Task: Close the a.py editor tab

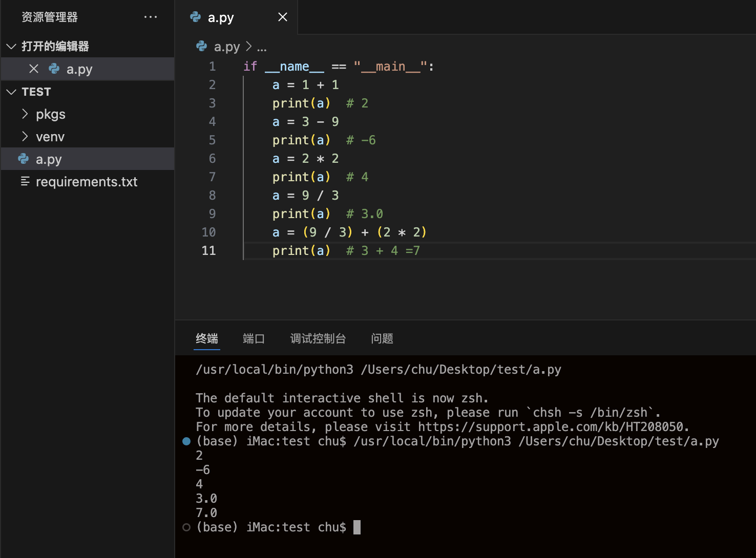Action: point(282,17)
